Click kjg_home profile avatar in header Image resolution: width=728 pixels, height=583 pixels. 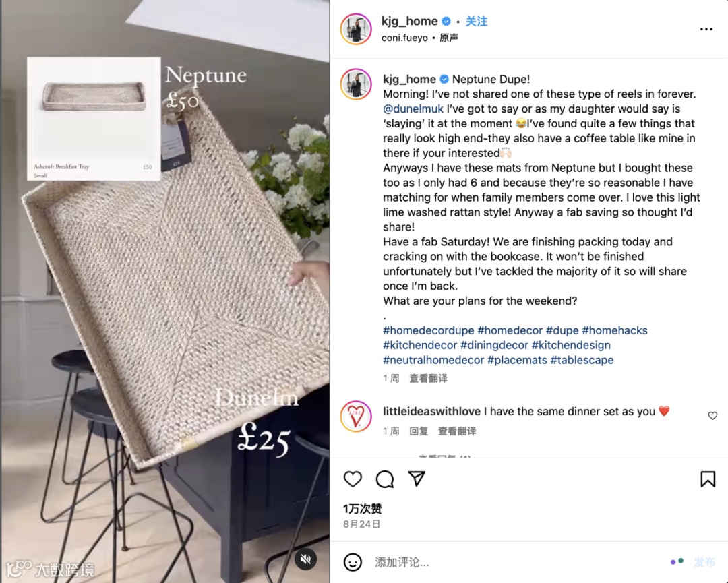tap(356, 29)
